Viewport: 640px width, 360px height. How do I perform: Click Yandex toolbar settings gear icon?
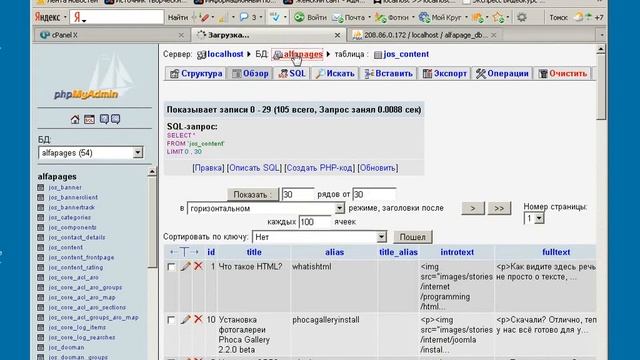click(521, 18)
